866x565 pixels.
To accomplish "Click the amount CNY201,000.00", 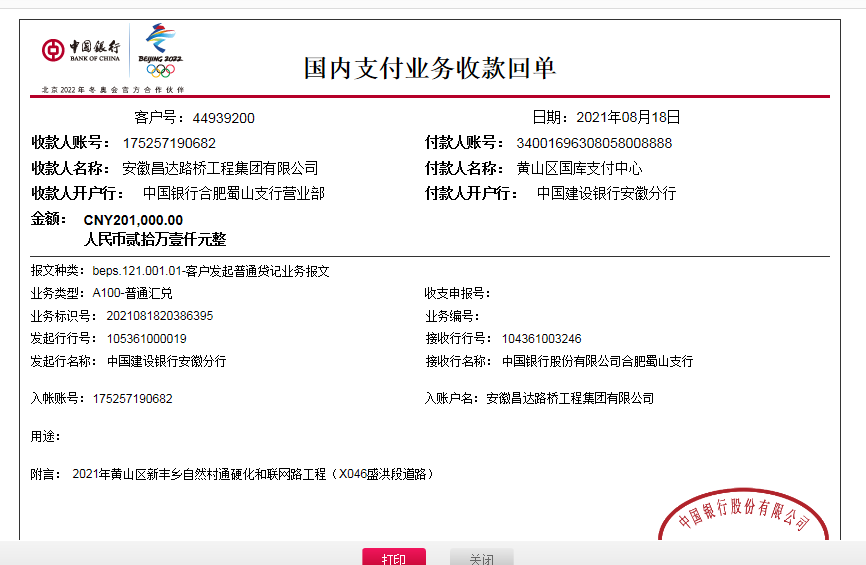I will (x=133, y=220).
